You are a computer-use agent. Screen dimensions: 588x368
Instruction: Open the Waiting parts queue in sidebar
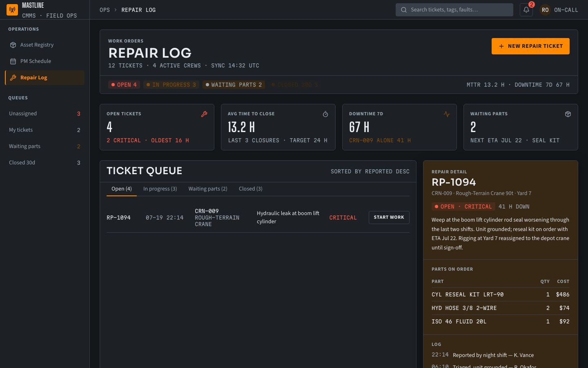pyautogui.click(x=45, y=146)
